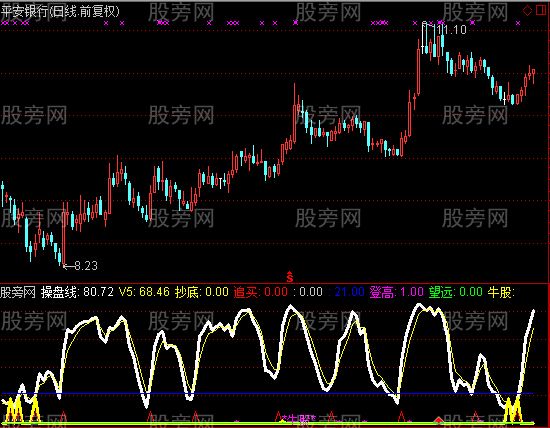Click the 股旁网 indicator name label
Viewport: 550px width, 428px height.
pos(18,292)
